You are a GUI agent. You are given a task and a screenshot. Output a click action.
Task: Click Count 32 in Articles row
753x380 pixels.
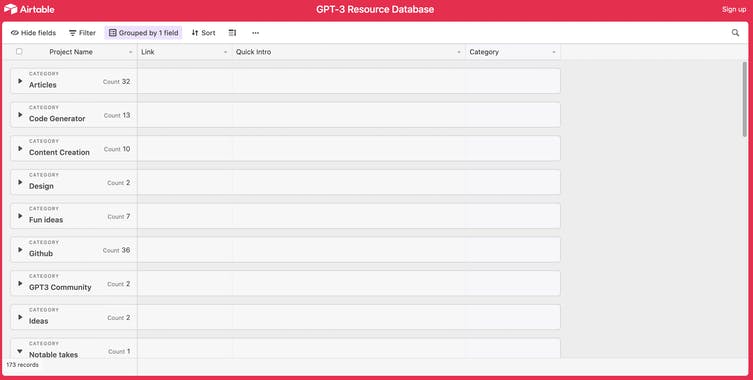(x=117, y=82)
